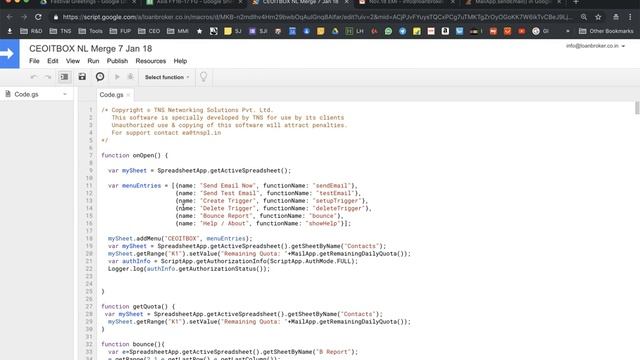
Task: Save the script with floppy icon
Action: click(82, 77)
